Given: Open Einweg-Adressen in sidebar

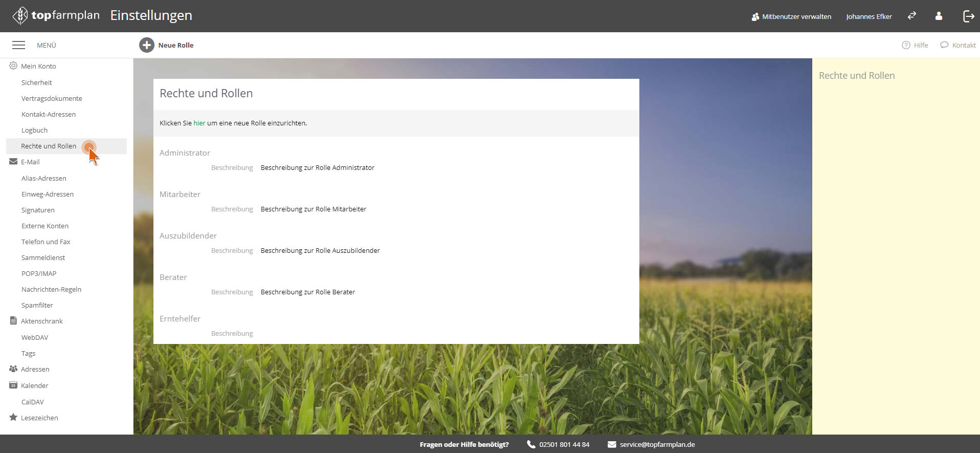Looking at the screenshot, I should click(x=48, y=194).
